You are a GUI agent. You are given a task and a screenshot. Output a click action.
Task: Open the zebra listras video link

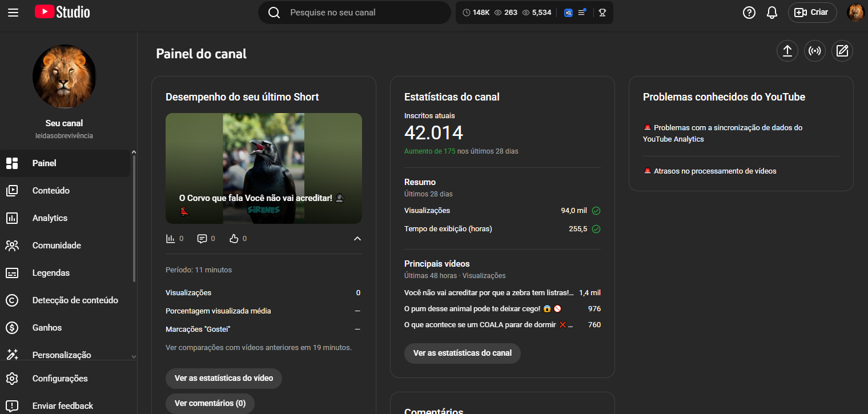click(489, 293)
